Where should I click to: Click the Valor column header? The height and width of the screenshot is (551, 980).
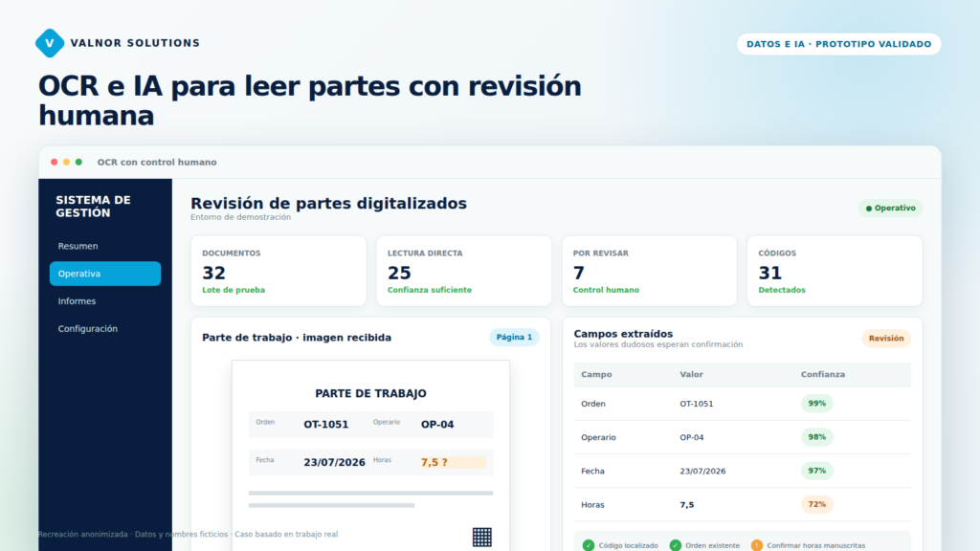pyautogui.click(x=691, y=374)
